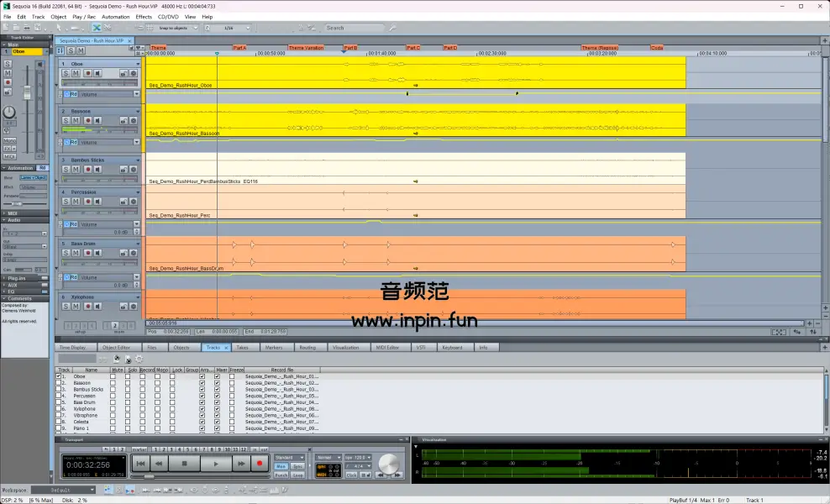Image resolution: width=830 pixels, height=504 pixels.
Task: Click the search magnifier icon in toolbar
Action: [392, 28]
